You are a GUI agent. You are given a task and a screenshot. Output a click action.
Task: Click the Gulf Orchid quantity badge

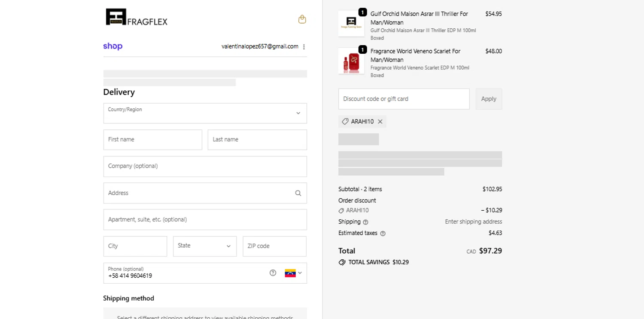coord(363,12)
